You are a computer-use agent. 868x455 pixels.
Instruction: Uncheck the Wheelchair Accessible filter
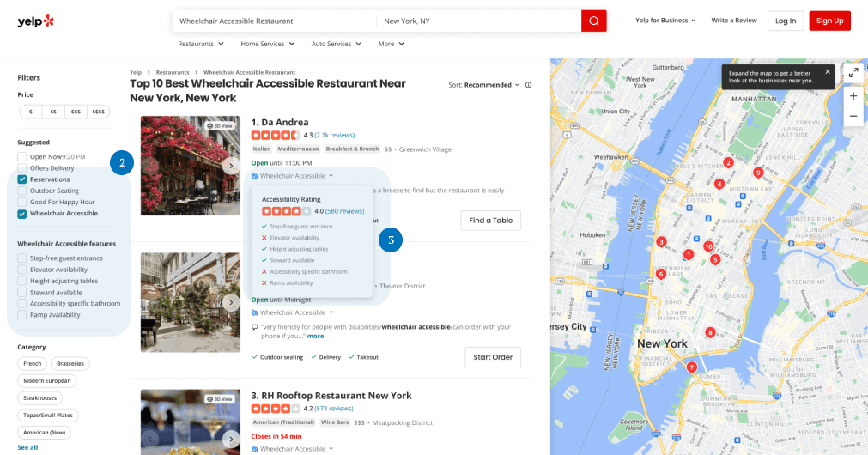22,214
